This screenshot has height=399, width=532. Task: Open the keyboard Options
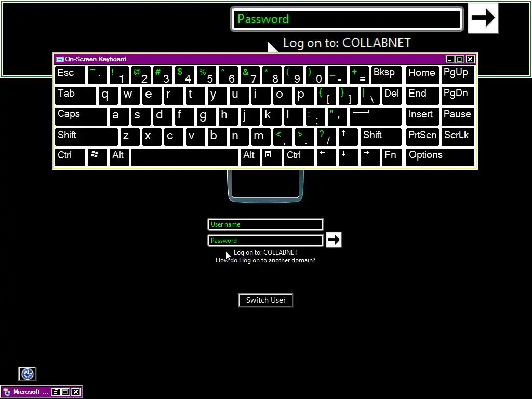pyautogui.click(x=441, y=157)
